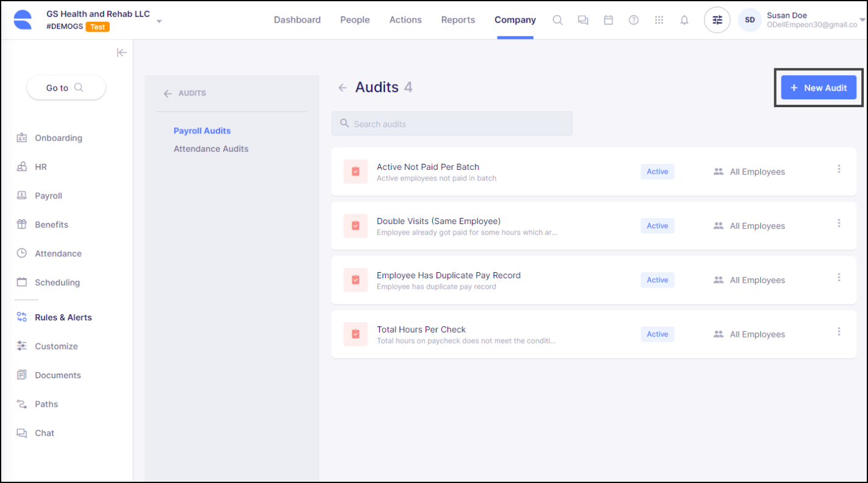This screenshot has width=868, height=483.
Task: Expand the GS Health and Rehab company dropdown
Action: (159, 21)
